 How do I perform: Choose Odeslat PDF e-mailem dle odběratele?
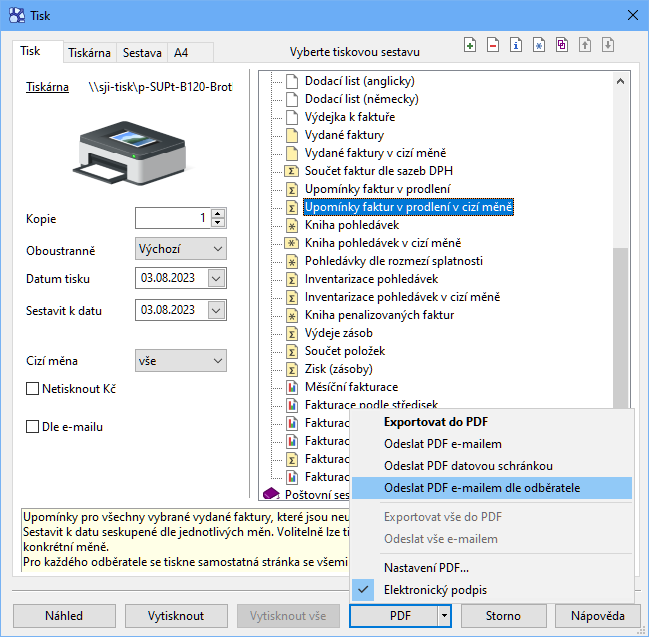482,488
